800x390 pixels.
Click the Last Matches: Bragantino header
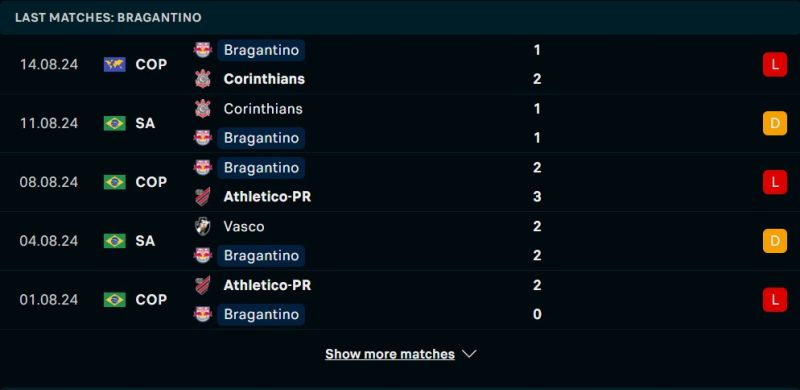pos(108,17)
